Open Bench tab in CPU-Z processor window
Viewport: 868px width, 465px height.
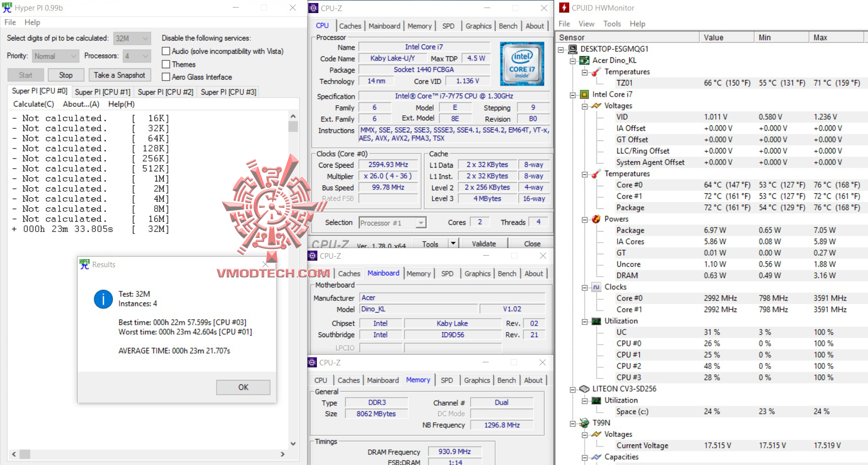tap(508, 26)
